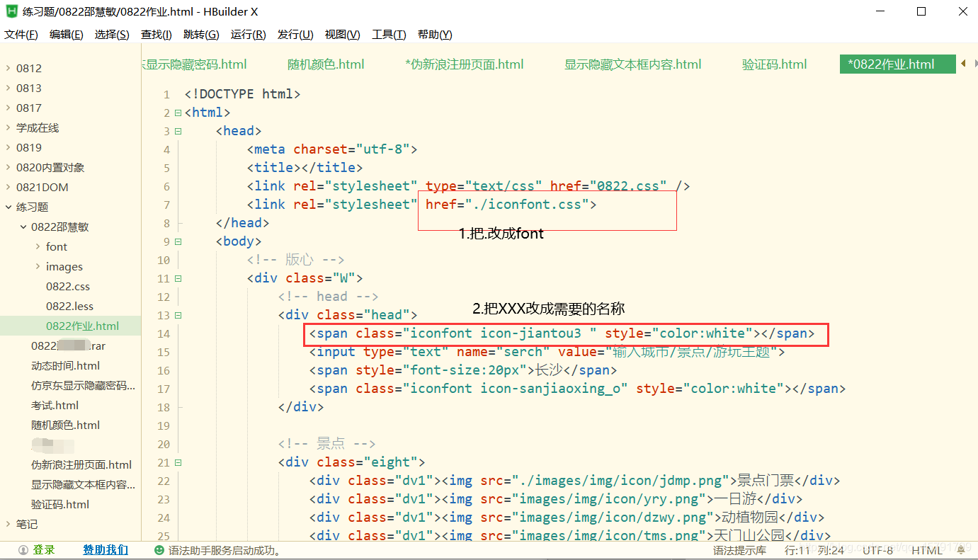
Task: Click the 登录 login link
Action: tap(44, 550)
